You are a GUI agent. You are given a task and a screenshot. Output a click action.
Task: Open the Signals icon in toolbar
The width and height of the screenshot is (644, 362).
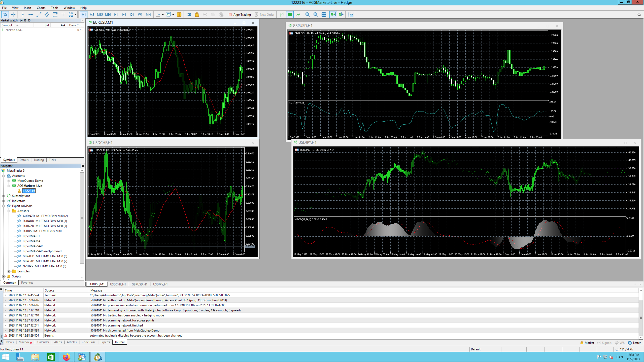(x=205, y=15)
